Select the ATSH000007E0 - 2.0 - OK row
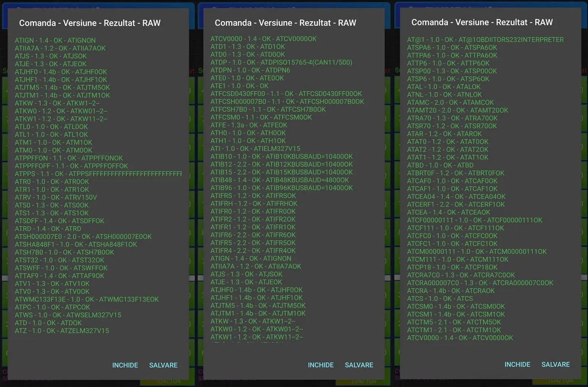This screenshot has height=387, width=588. click(83, 237)
